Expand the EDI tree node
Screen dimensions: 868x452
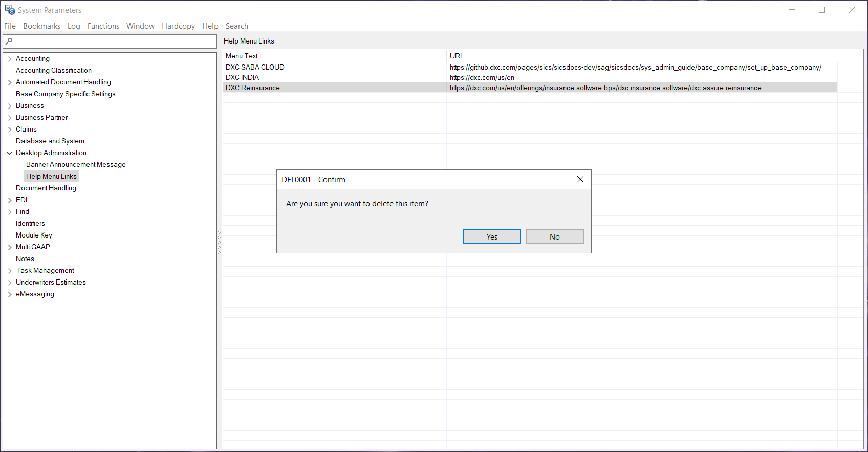click(10, 200)
